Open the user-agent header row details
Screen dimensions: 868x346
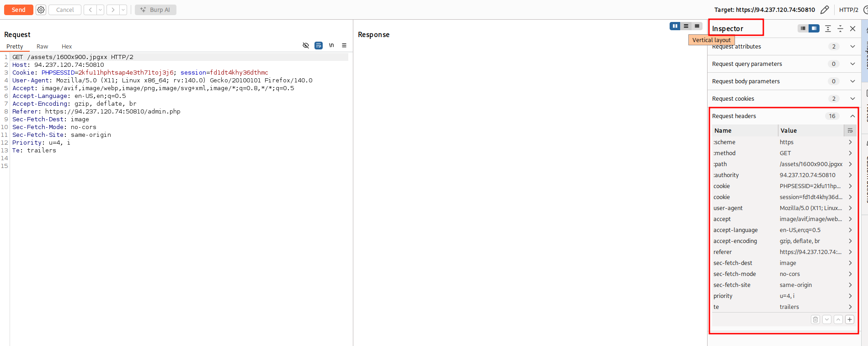[x=850, y=208]
